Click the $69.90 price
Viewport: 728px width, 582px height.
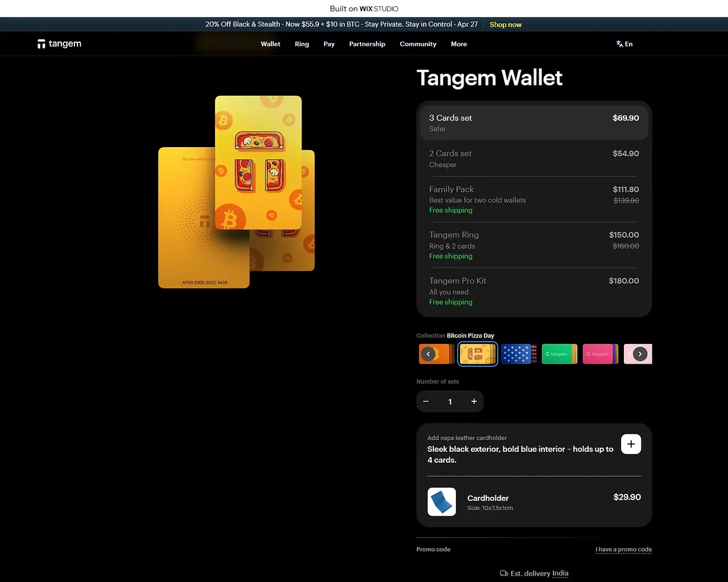coord(626,118)
